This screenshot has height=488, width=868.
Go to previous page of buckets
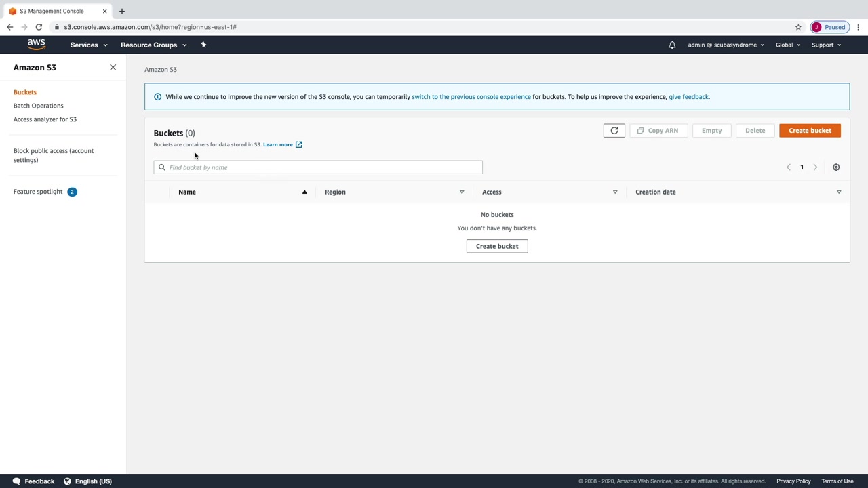tap(788, 167)
